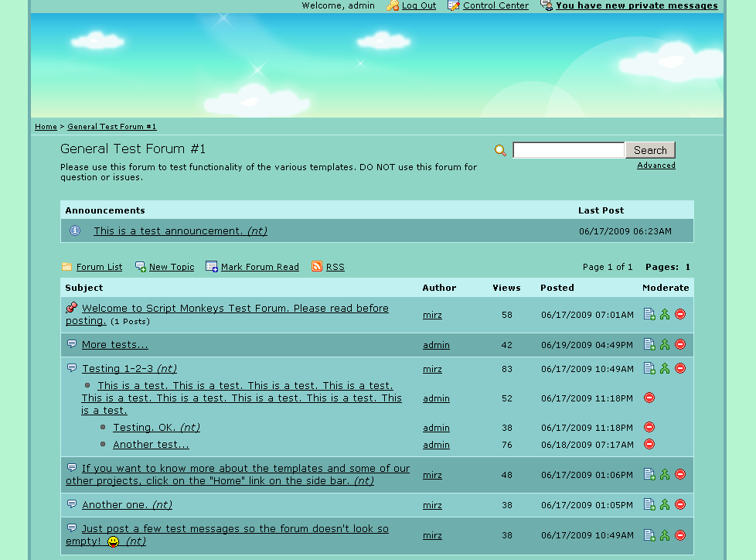This screenshot has height=560, width=756.
Task: Click green merge icon for 'If you want to know more' row
Action: pos(665,475)
